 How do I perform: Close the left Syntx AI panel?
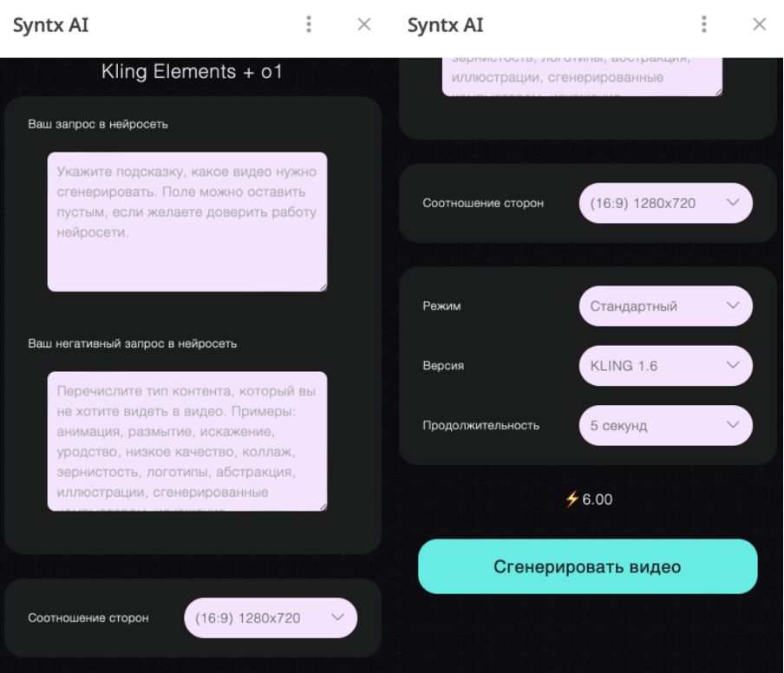click(x=364, y=24)
